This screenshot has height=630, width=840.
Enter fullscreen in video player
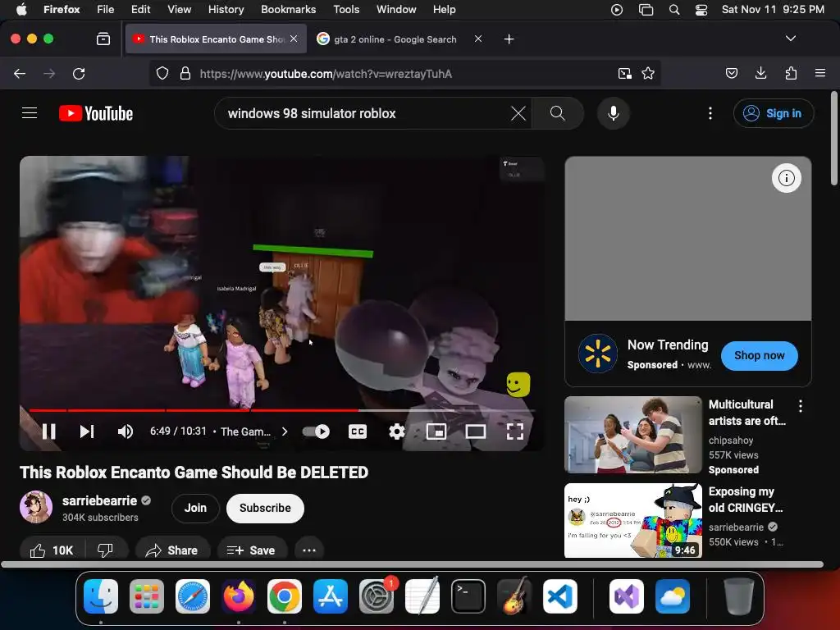515,431
